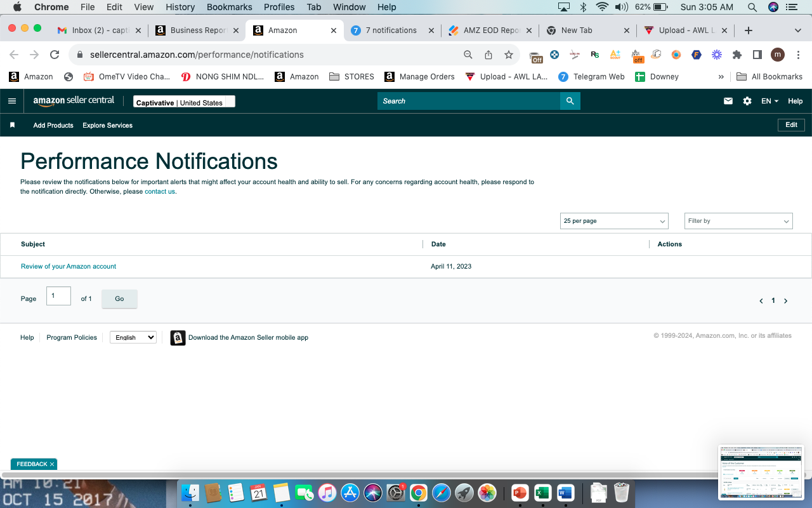The height and width of the screenshot is (508, 812).
Task: Open the Trash in the Dock
Action: (622, 492)
